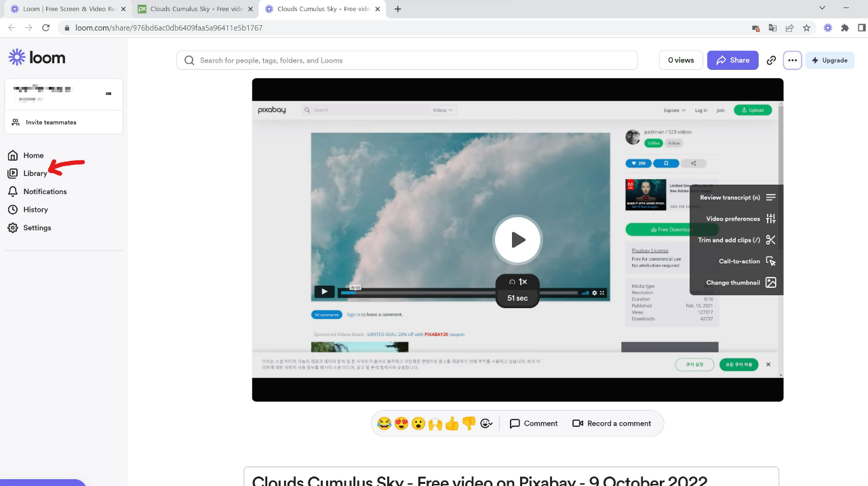Play the Loom video with center play button

517,240
